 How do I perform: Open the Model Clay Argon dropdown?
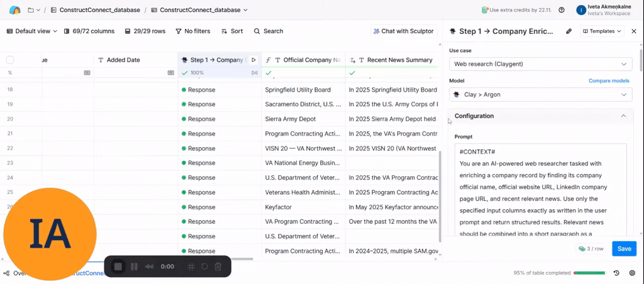pos(541,94)
